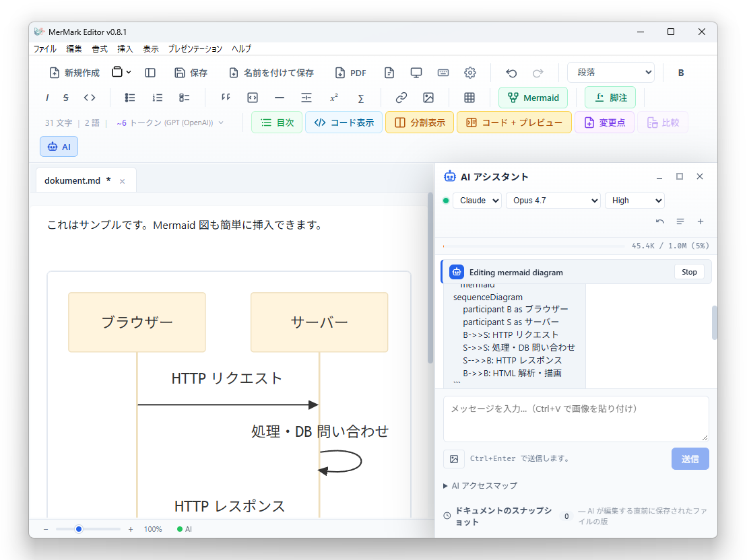
Task: Open the ファイル menu
Action: (x=44, y=48)
